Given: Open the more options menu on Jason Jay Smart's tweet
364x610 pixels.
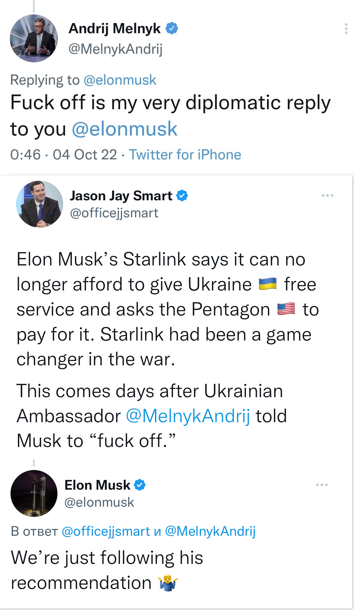Looking at the screenshot, I should coord(327,196).
